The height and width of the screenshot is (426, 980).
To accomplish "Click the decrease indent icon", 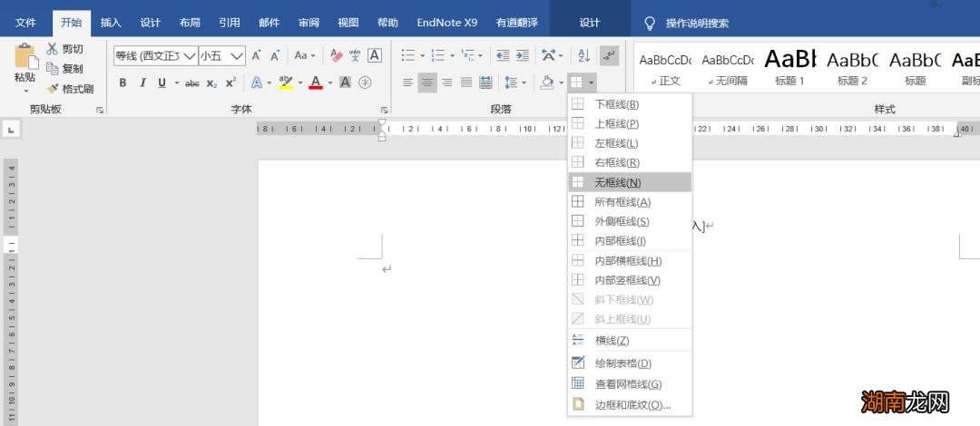I will 503,55.
